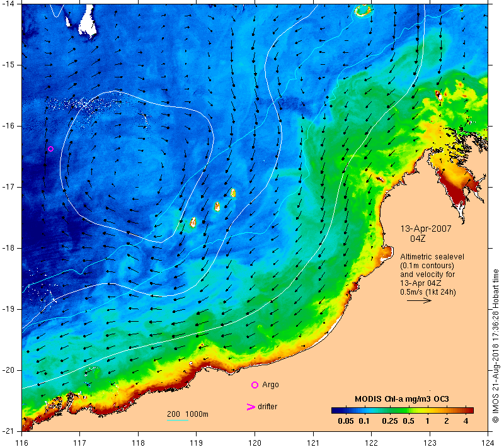Click the latitude label -14
The height and width of the screenshot is (447, 504).
click(8, 4)
